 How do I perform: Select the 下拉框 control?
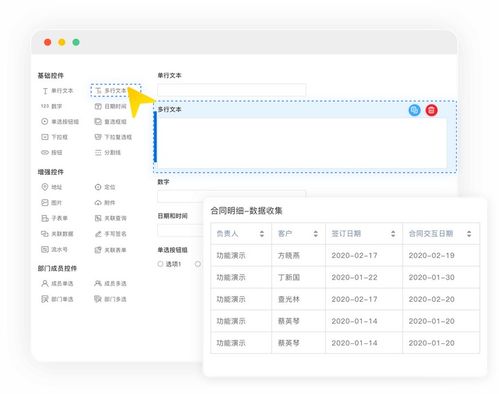[54, 137]
